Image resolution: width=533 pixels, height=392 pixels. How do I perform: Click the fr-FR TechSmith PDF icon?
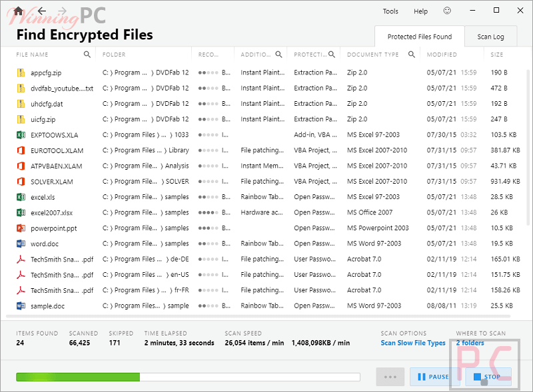[21, 290]
